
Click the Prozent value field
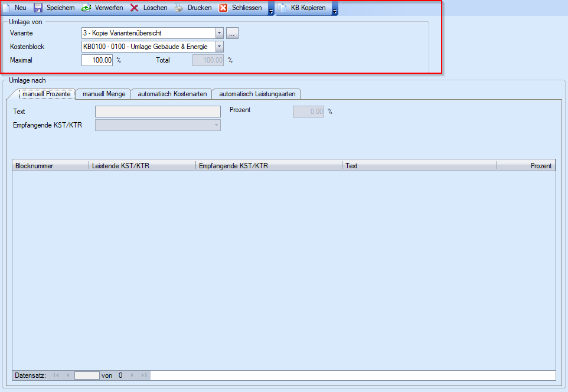click(308, 112)
